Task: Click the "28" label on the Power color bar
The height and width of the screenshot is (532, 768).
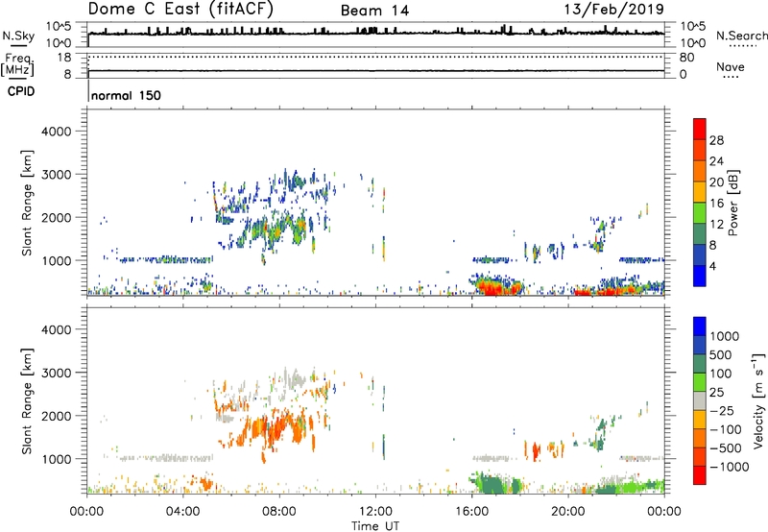Action: point(716,140)
